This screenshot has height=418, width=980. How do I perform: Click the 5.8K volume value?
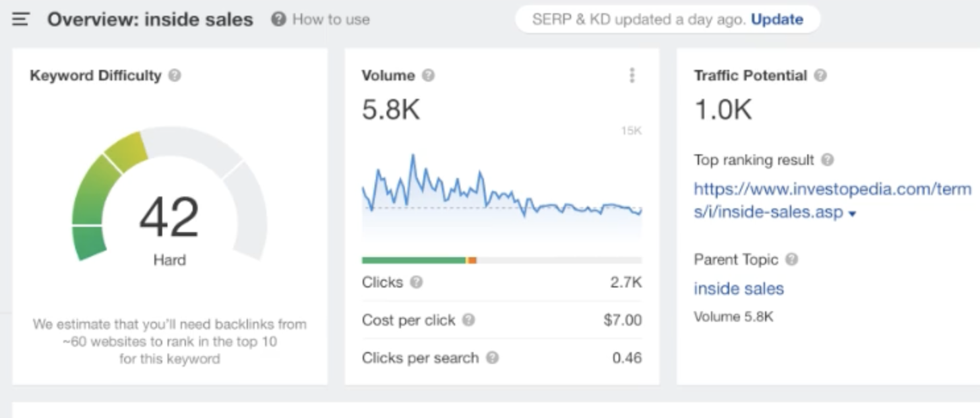pyautogui.click(x=390, y=110)
